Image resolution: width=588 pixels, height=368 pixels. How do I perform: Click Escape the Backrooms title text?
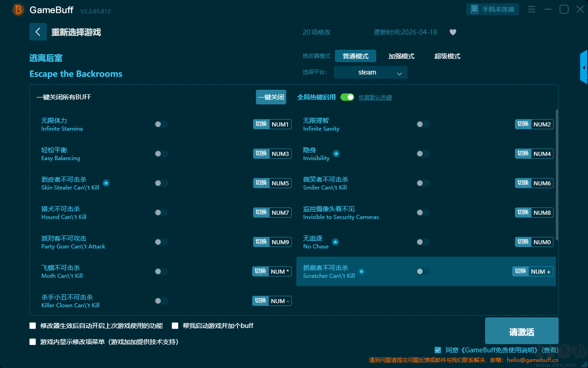pos(76,74)
